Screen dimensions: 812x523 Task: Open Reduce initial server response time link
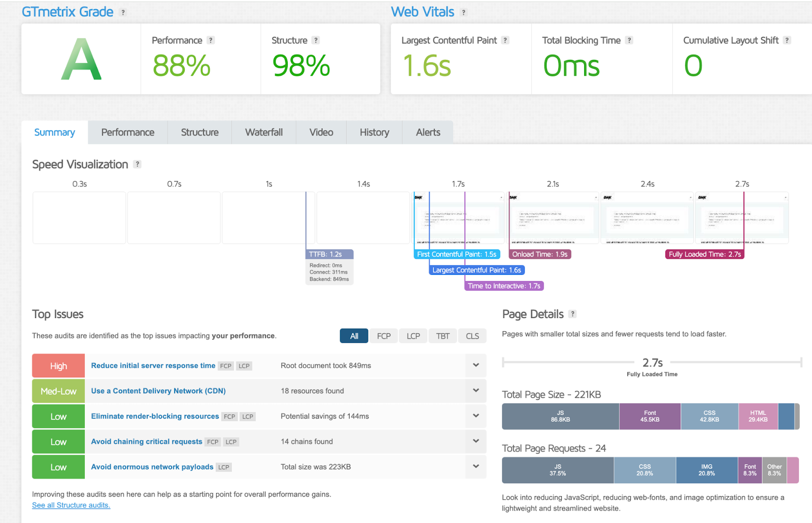click(153, 365)
